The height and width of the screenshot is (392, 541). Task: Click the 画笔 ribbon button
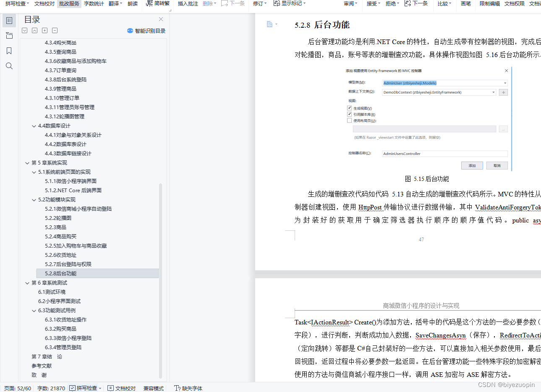tap(466, 3)
